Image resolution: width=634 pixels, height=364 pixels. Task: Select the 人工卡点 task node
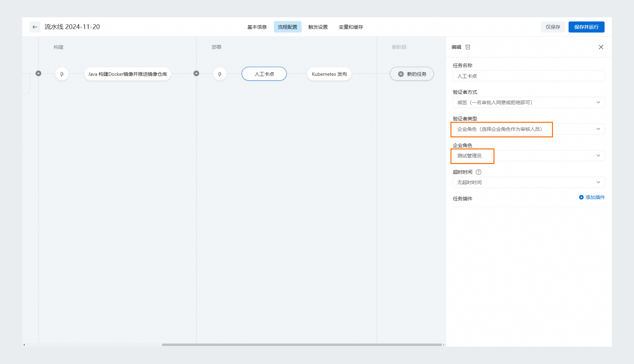[264, 74]
